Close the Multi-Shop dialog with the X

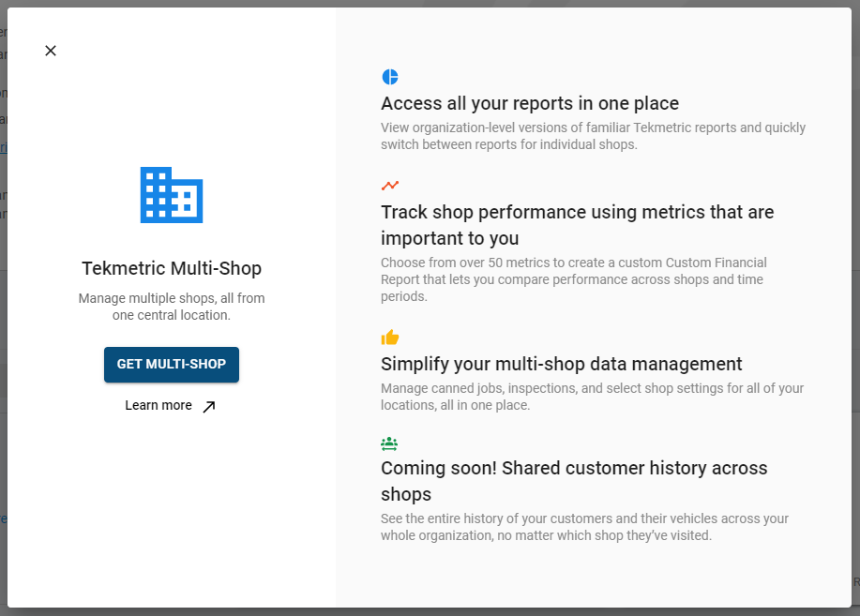click(x=51, y=51)
